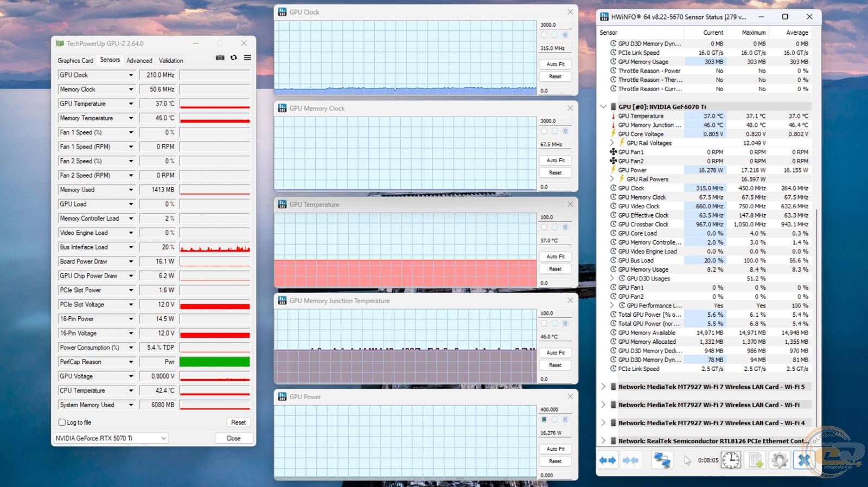Click the GPU Clock graph window icon
Viewport: 868px width, 487px height.
tap(282, 12)
